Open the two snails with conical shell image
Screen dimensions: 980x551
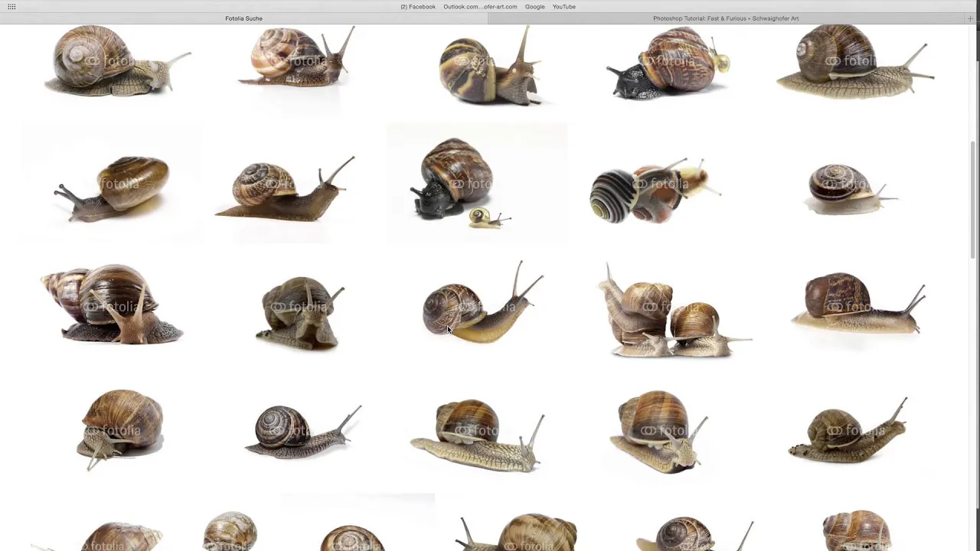(x=113, y=304)
